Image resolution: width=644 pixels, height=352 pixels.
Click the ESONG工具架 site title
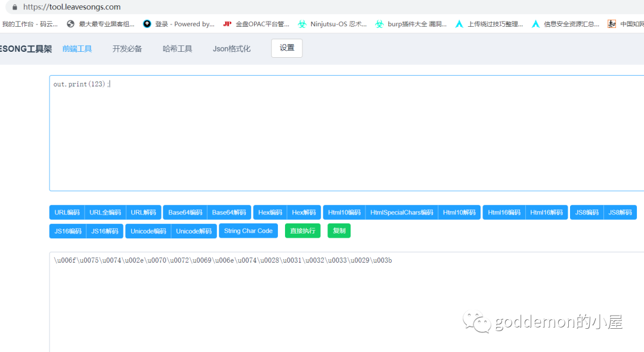[x=26, y=49]
